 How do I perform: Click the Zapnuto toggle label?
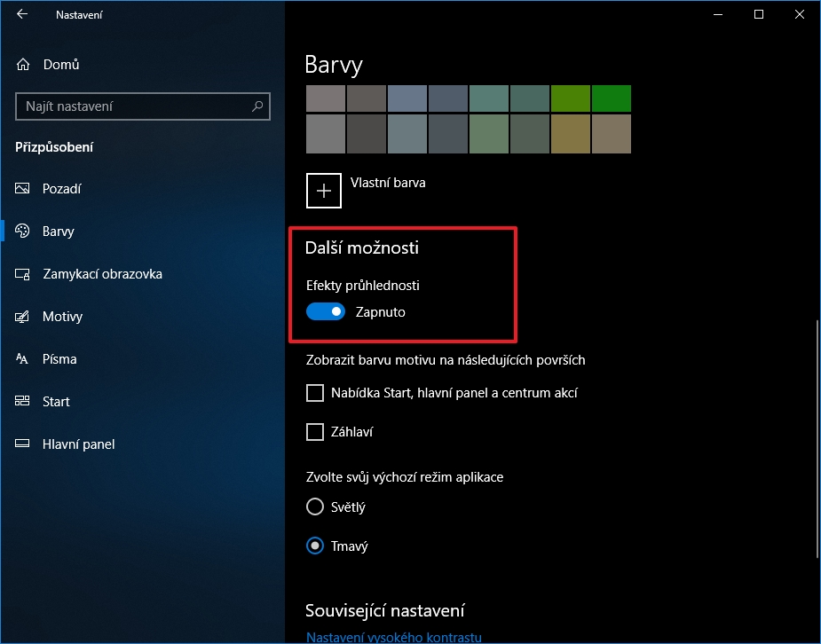click(x=380, y=311)
